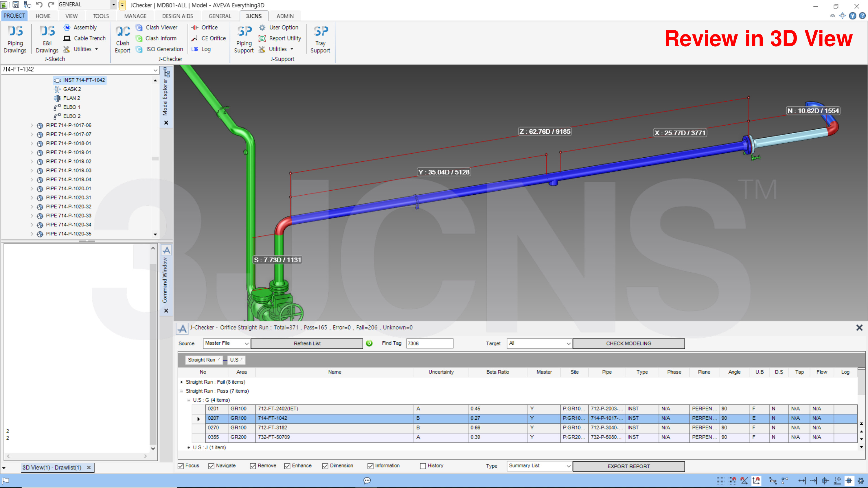
Task: Enable the History checkbox
Action: click(423, 466)
